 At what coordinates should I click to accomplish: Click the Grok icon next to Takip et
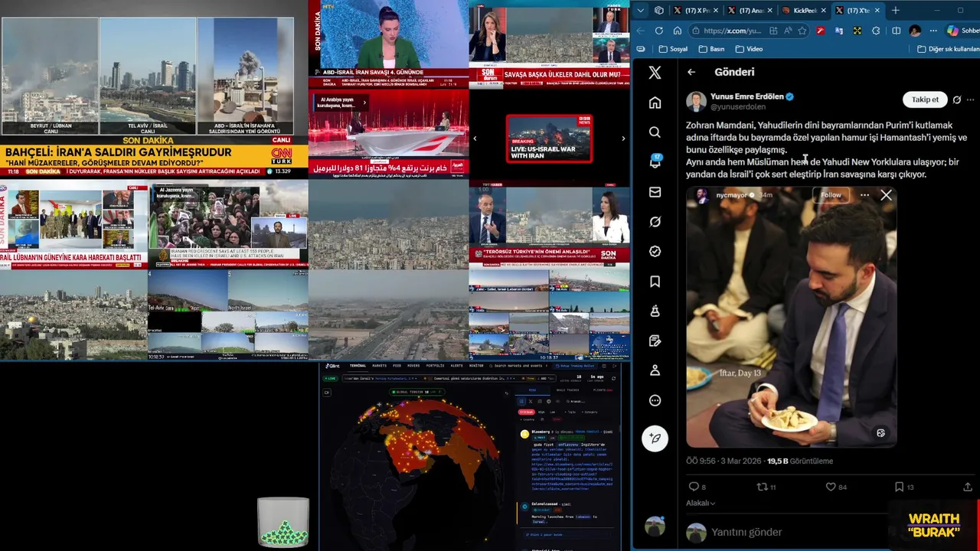pos(957,99)
